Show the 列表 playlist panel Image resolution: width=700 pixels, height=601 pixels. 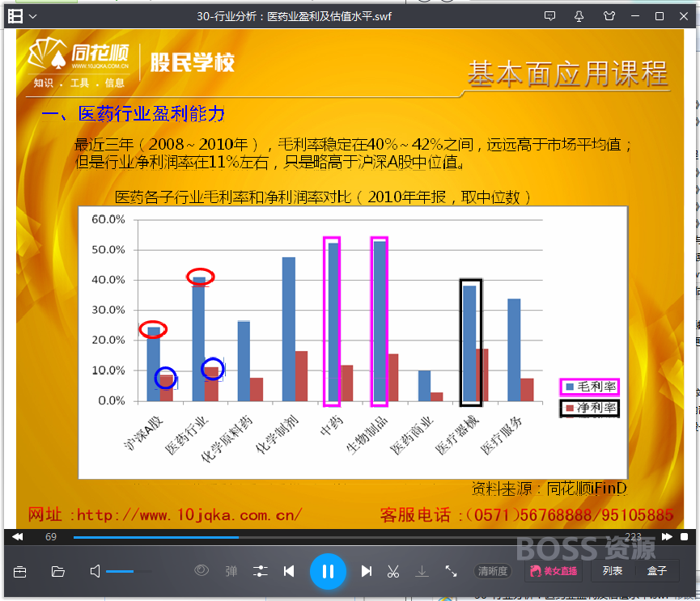612,571
